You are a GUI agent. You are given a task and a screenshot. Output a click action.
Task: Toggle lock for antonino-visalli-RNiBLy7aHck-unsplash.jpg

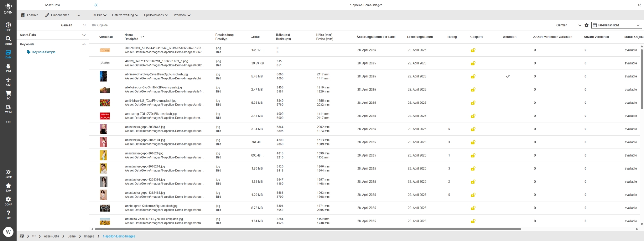[x=473, y=221]
